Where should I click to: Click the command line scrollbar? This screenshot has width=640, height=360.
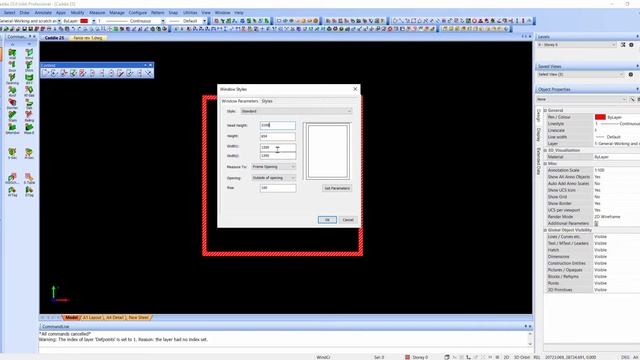530,339
